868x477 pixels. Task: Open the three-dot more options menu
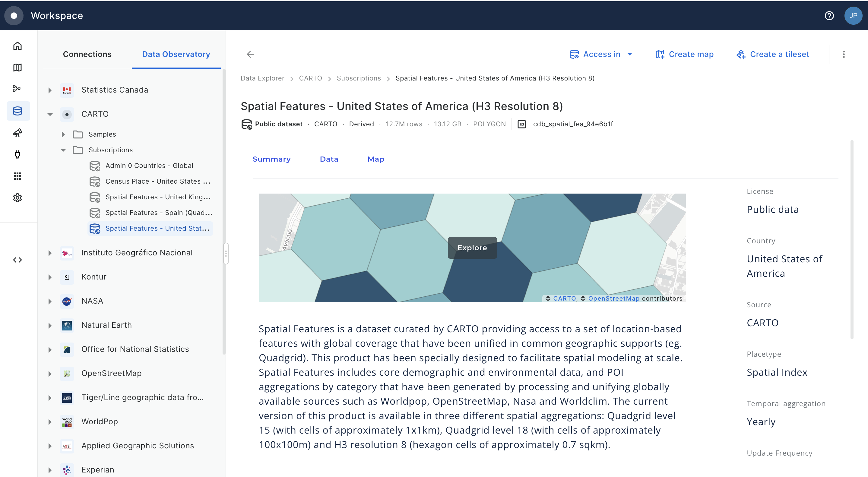click(x=844, y=54)
